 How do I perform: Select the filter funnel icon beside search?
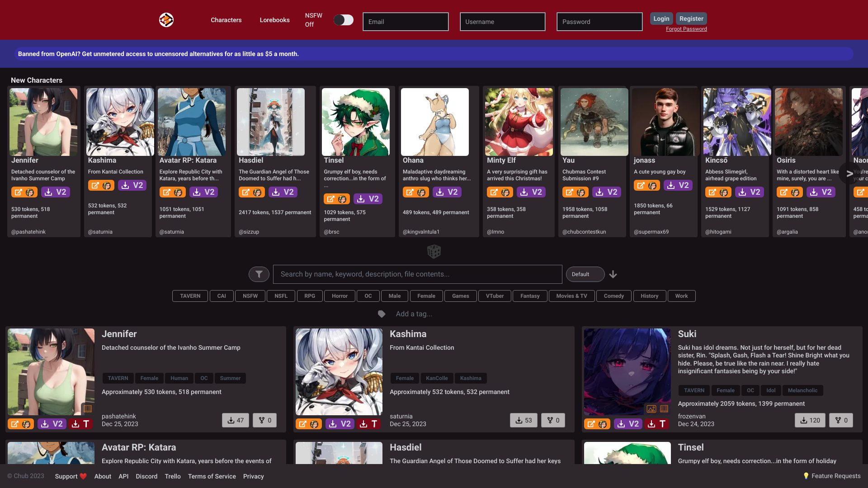point(259,274)
